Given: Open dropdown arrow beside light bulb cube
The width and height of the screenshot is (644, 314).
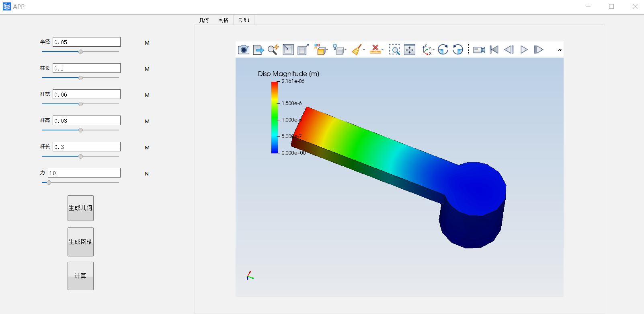Looking at the screenshot, I should pyautogui.click(x=346, y=50).
